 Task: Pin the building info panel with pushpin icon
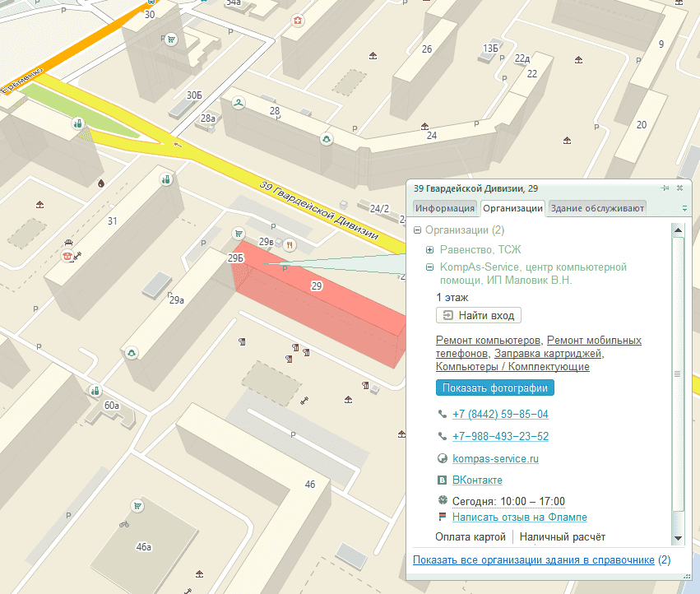[665, 188]
